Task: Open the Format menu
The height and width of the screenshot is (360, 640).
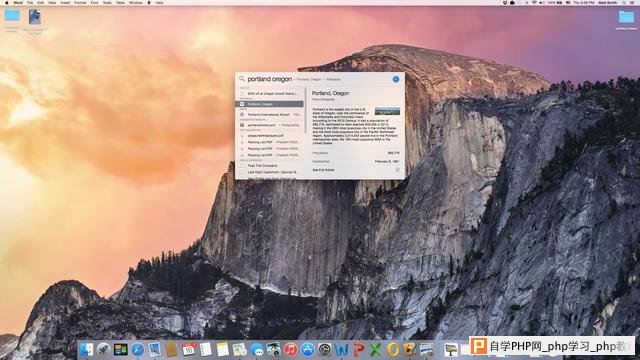Action: point(80,2)
